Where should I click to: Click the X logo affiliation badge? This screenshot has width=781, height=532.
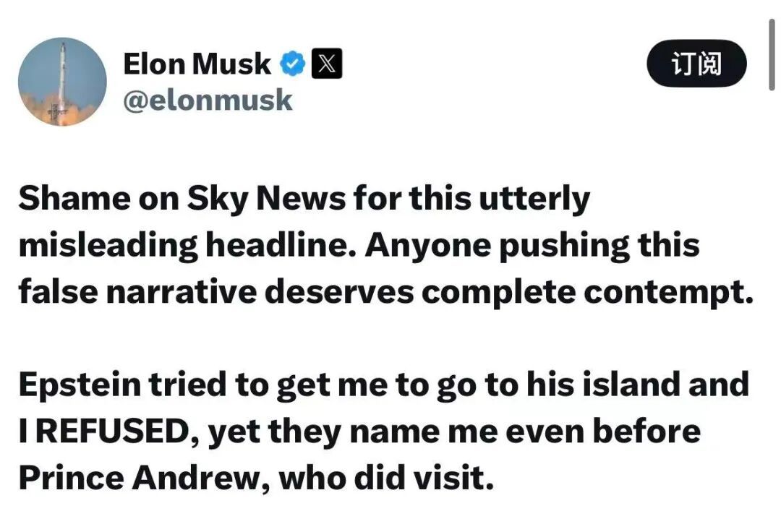[x=326, y=65]
